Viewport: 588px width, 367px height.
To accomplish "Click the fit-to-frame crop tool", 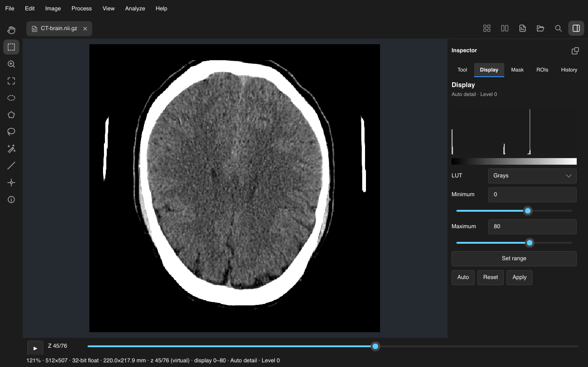I will point(11,81).
